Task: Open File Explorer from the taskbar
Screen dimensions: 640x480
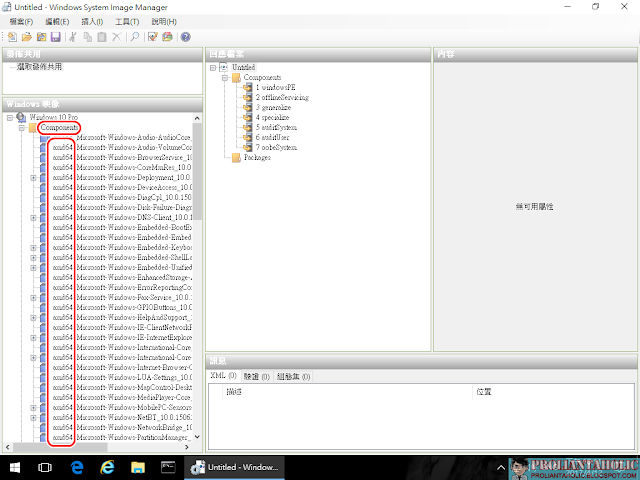Action: (138, 468)
